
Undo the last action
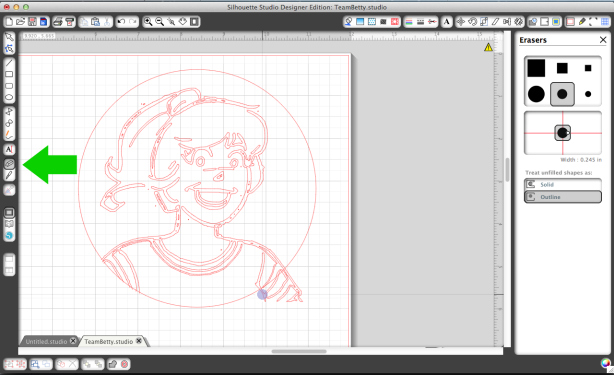coord(121,22)
